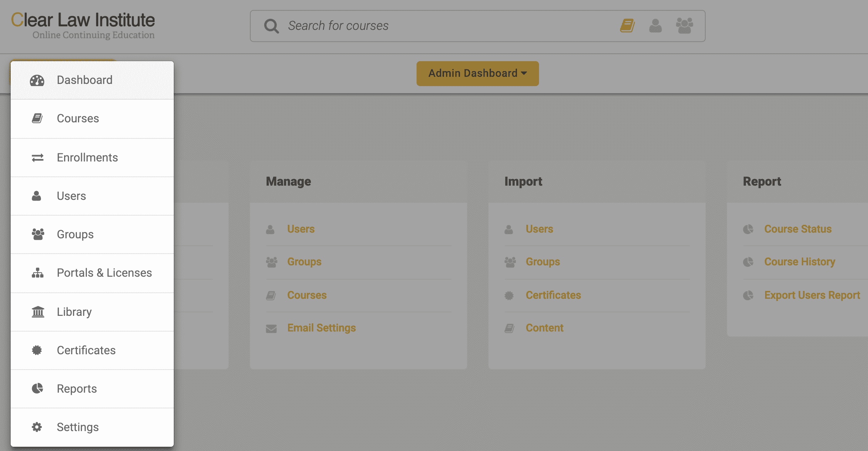Image resolution: width=868 pixels, height=451 pixels.
Task: Open the Import Groups link
Action: click(543, 262)
